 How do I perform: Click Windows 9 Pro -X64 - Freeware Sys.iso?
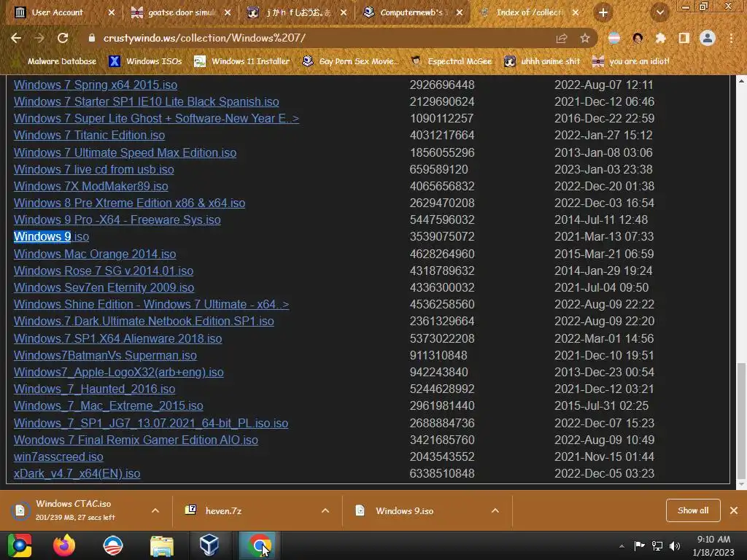[x=117, y=219]
